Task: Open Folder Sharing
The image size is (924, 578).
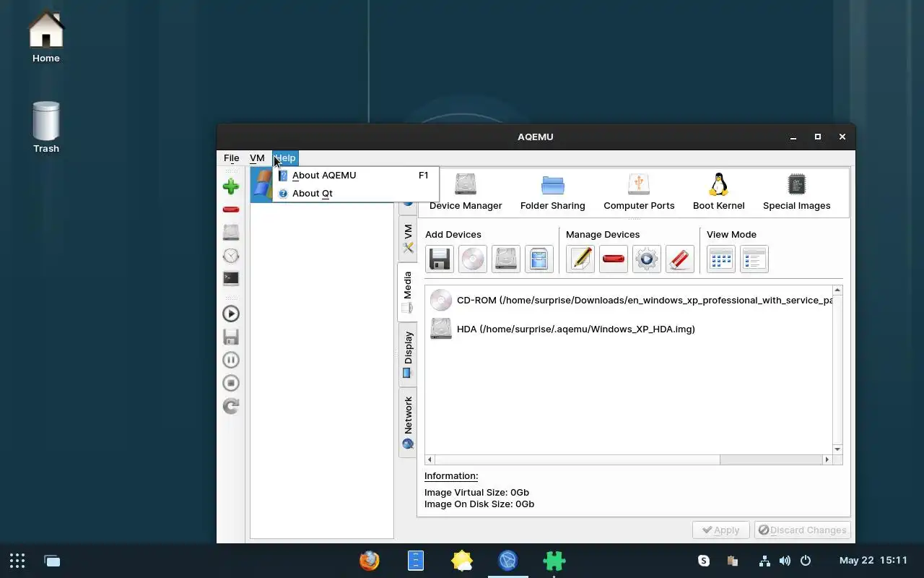Action: tap(552, 192)
